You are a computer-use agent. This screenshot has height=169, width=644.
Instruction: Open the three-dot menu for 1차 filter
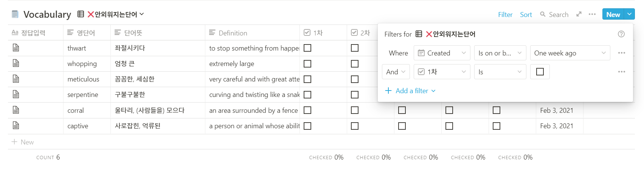click(x=622, y=72)
